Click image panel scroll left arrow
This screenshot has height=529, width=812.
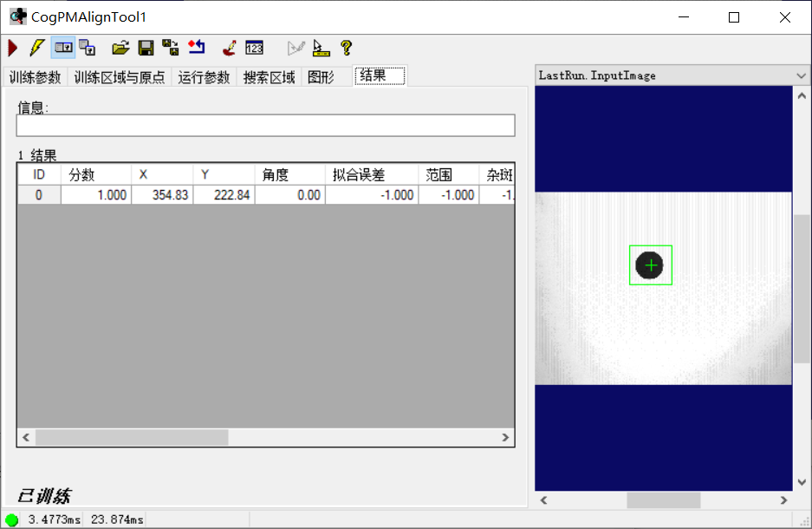coord(543,500)
